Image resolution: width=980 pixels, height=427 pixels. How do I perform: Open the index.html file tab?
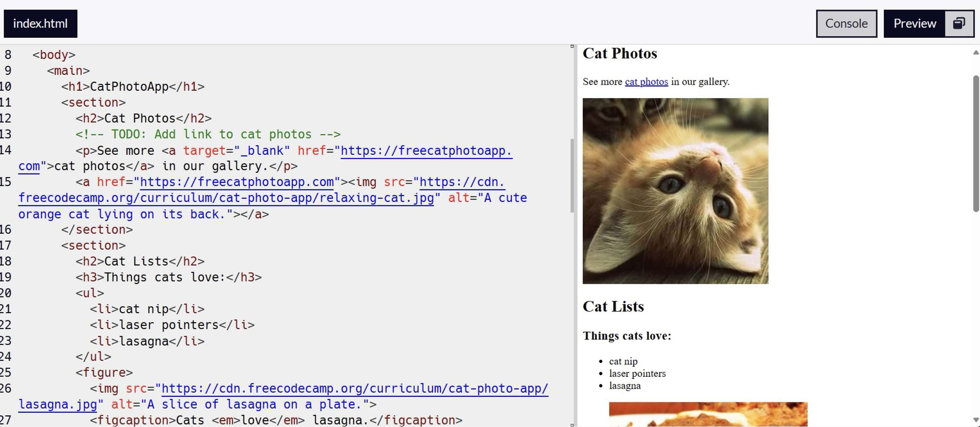(40, 24)
